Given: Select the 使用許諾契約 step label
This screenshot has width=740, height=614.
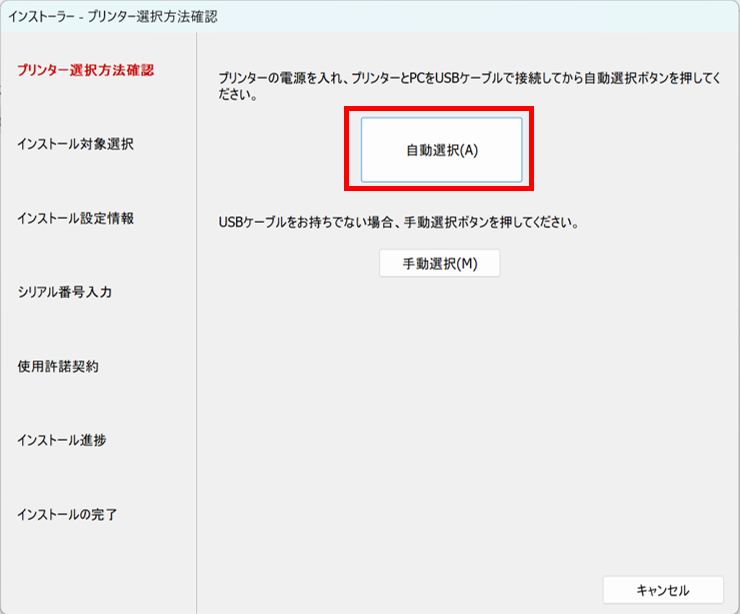Looking at the screenshot, I should tap(58, 366).
